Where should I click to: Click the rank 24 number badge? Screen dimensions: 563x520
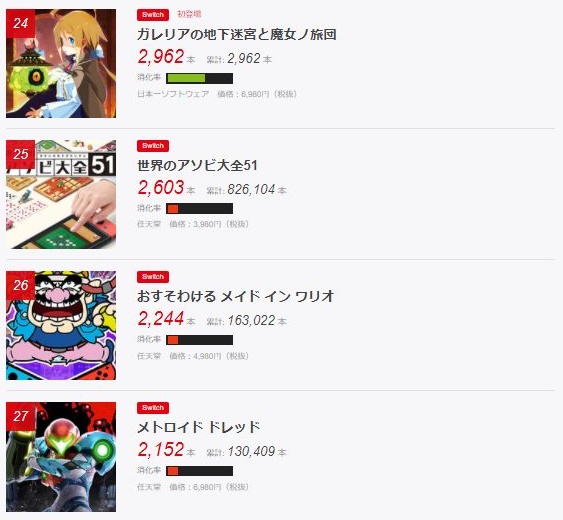20,23
